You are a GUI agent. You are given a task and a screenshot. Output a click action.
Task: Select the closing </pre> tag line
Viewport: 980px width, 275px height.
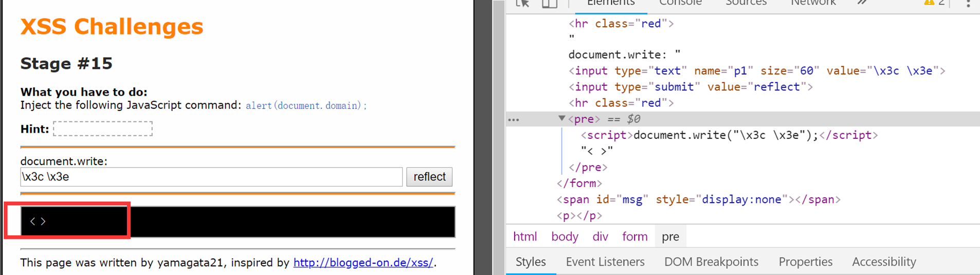point(588,168)
